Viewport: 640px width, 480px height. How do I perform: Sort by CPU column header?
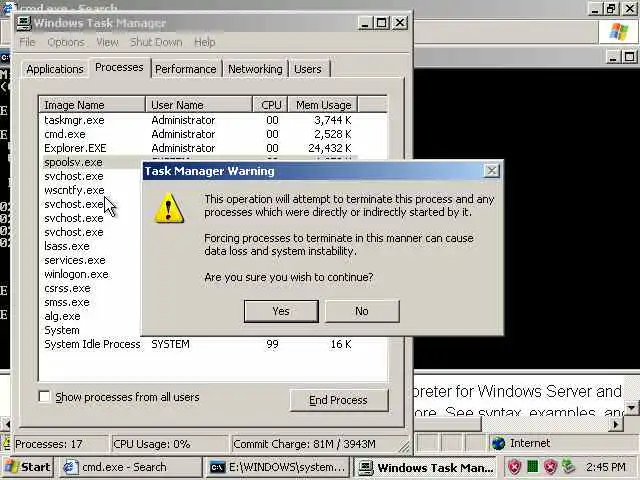pyautogui.click(x=271, y=105)
